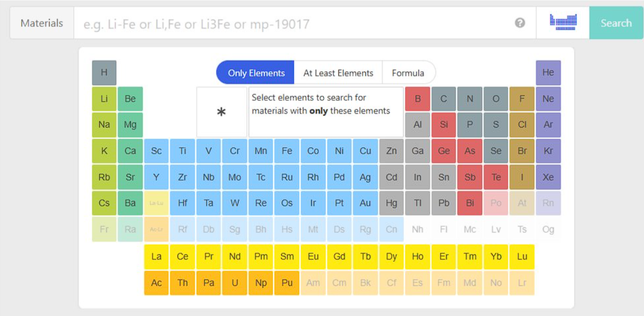
Task: Switch to Formula search mode
Action: tap(408, 73)
